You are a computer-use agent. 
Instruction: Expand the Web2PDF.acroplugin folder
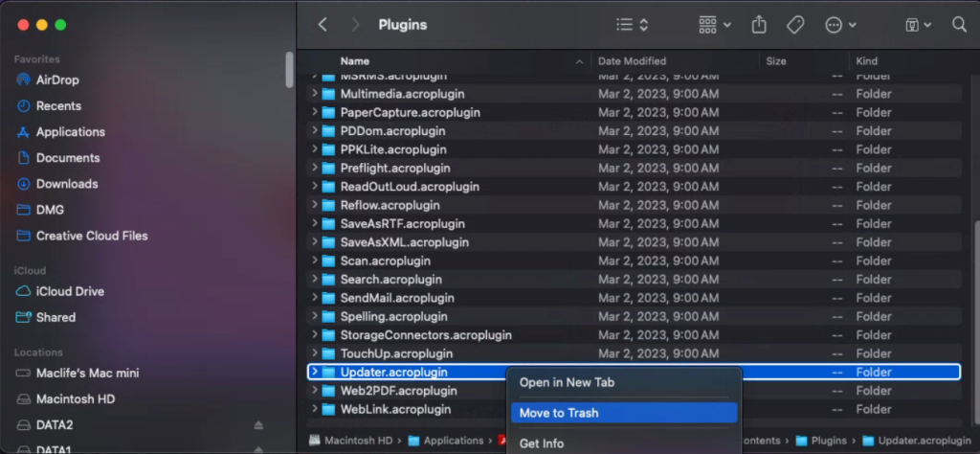click(x=314, y=391)
